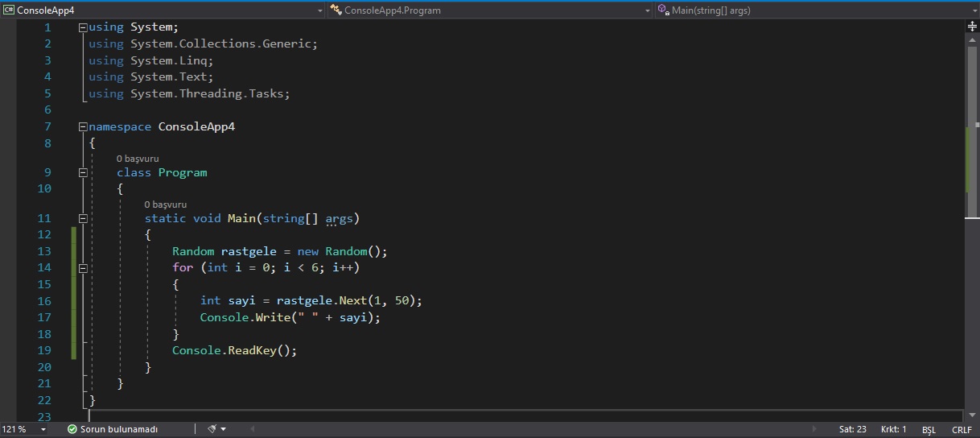The image size is (980, 438).
Task: Click the BŞL indicator in status bar
Action: pyautogui.click(x=929, y=429)
